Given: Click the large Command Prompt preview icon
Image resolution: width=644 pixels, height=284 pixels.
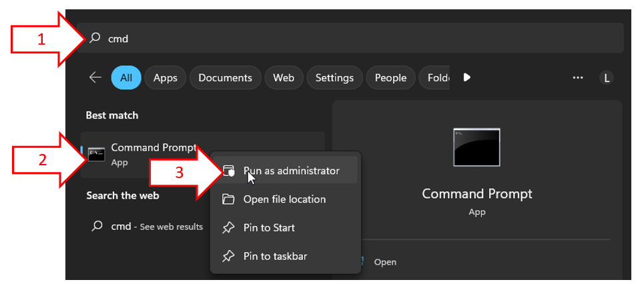Looking at the screenshot, I should (477, 147).
